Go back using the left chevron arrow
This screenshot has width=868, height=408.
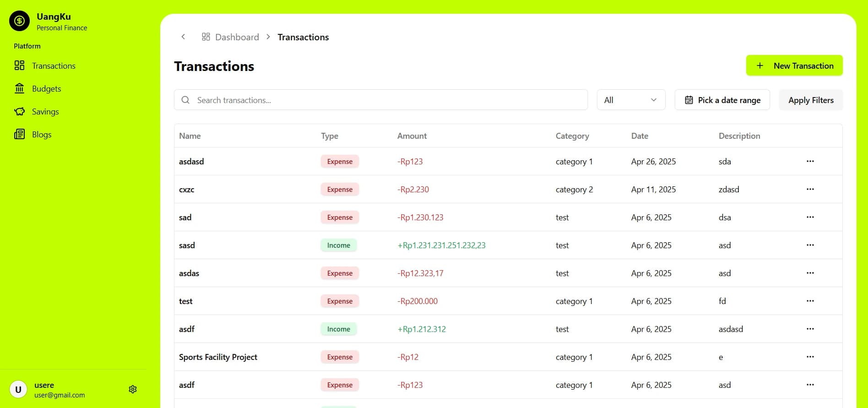point(183,37)
